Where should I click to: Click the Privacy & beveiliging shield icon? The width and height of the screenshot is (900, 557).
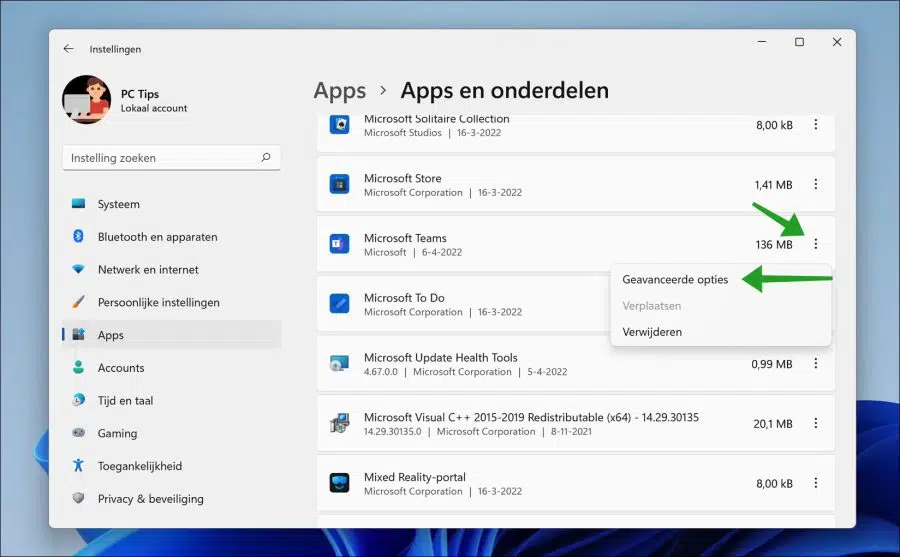pos(79,498)
